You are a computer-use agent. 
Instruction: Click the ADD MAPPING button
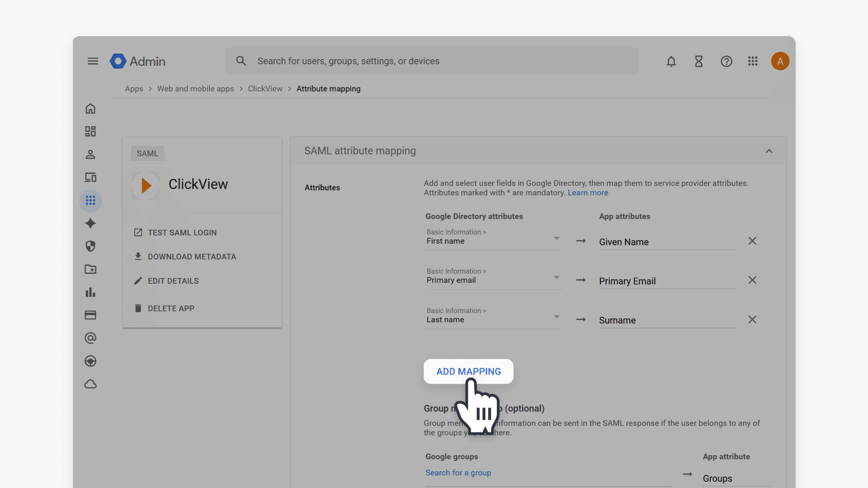point(468,371)
